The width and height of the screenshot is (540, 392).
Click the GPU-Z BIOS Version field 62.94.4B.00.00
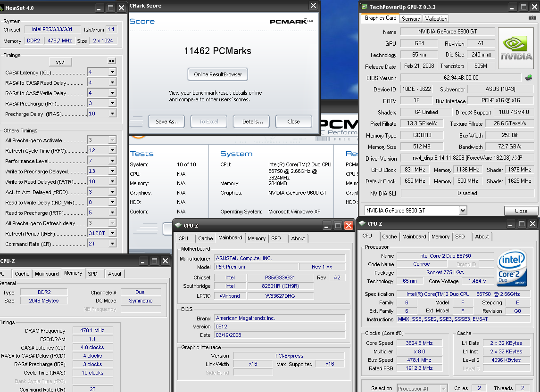(x=461, y=78)
